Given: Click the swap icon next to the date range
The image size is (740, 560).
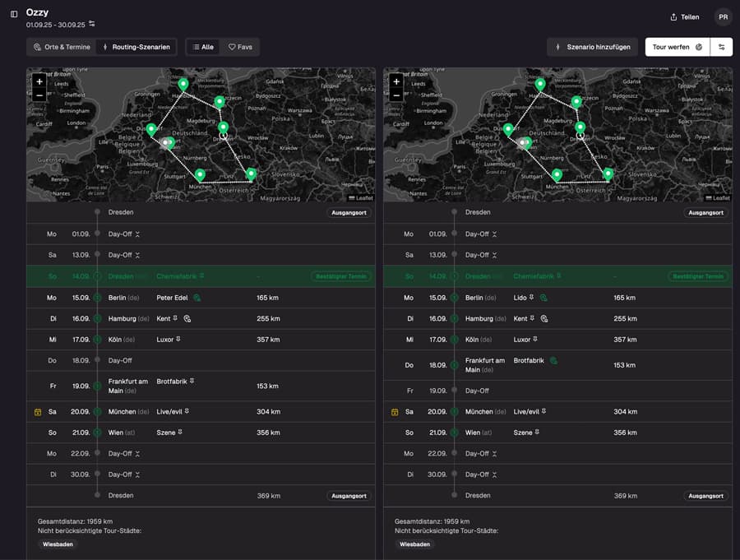Looking at the screenshot, I should click(90, 24).
